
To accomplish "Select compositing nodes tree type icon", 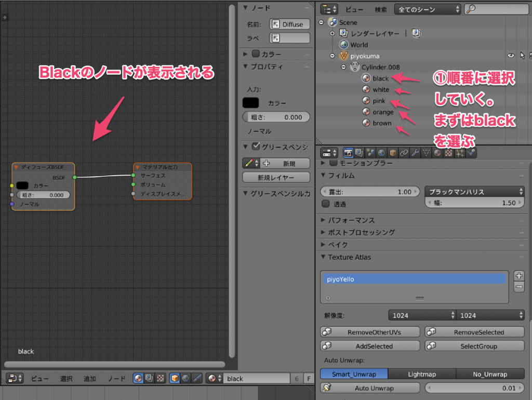I will point(149,378).
